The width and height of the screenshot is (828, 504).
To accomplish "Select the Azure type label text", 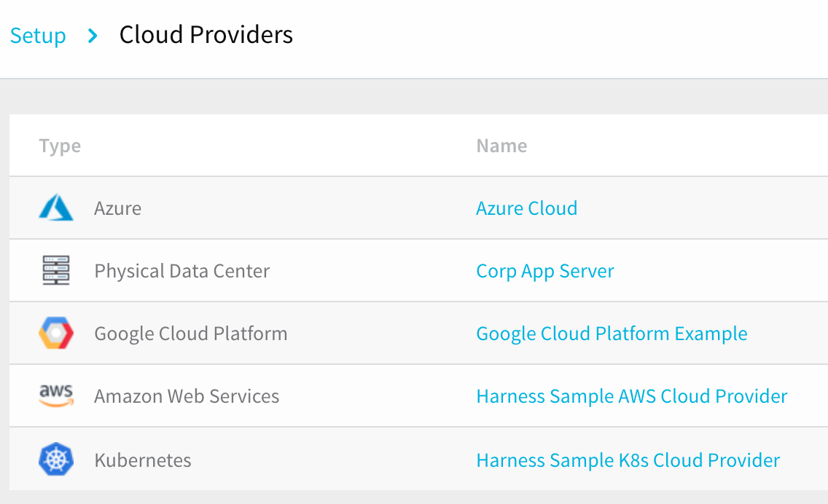I will point(118,208).
